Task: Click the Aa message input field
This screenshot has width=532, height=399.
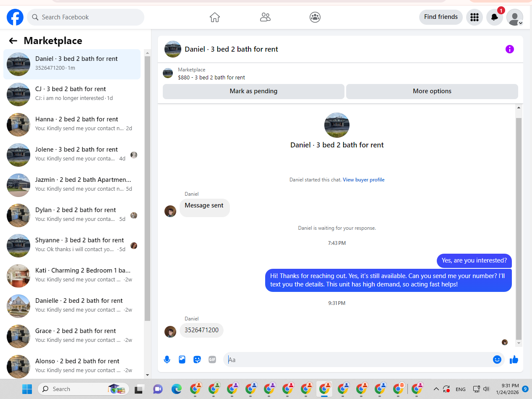Action: [x=364, y=360]
